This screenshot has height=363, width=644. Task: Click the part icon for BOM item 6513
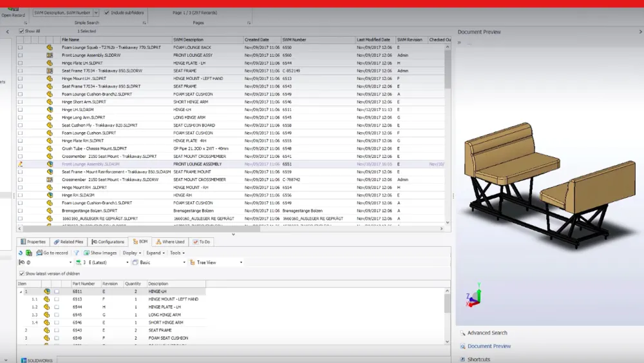(x=47, y=299)
